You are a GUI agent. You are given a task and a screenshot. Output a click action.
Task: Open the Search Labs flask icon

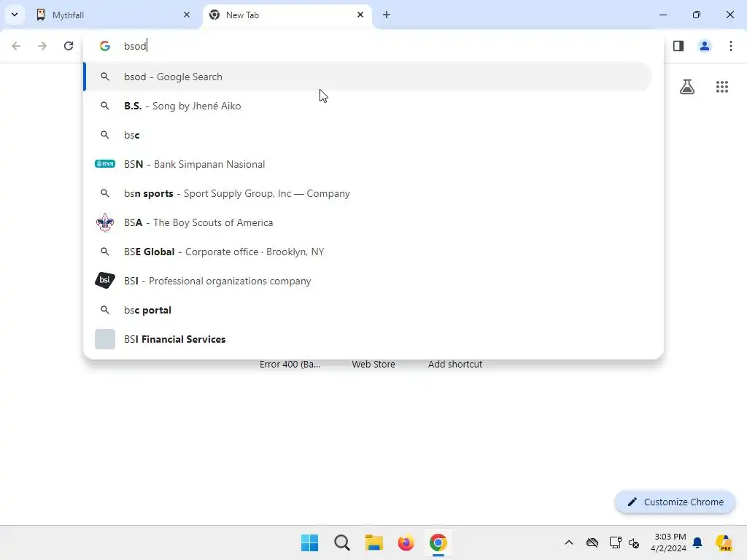click(x=687, y=87)
